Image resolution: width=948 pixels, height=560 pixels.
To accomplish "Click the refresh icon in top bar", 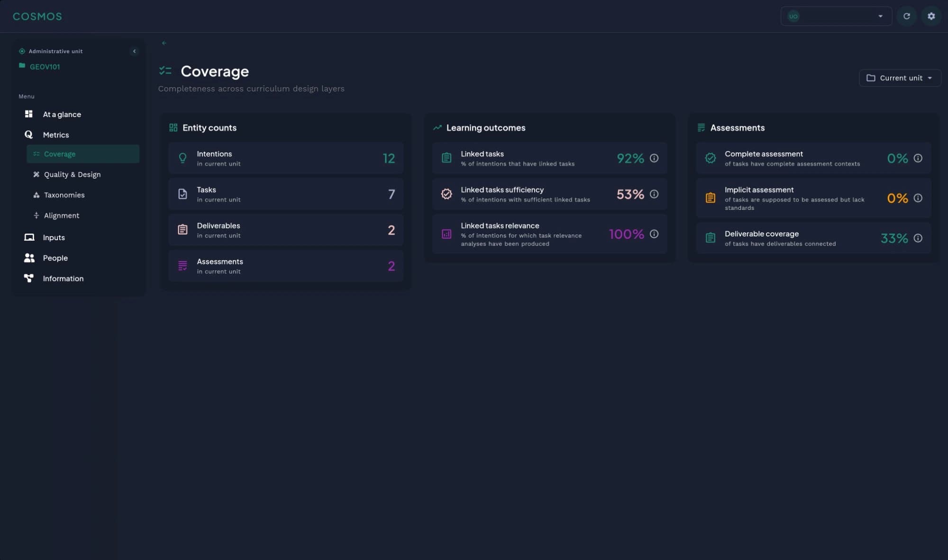I will tap(906, 16).
